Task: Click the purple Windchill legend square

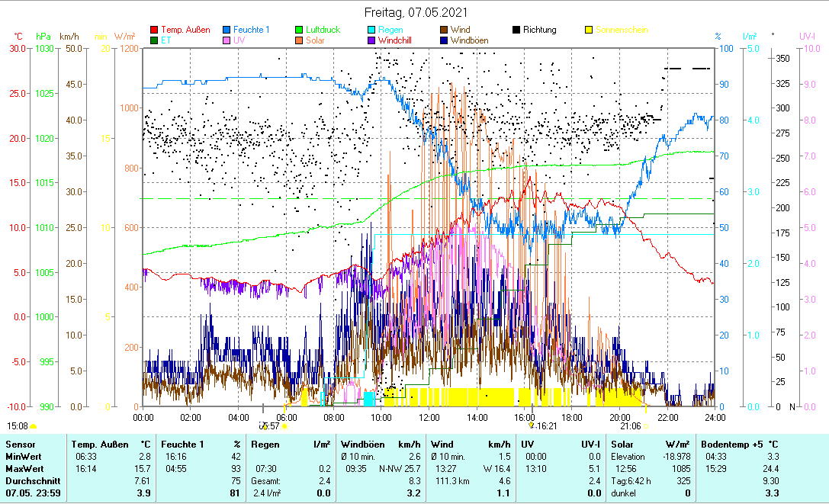Action: point(372,40)
